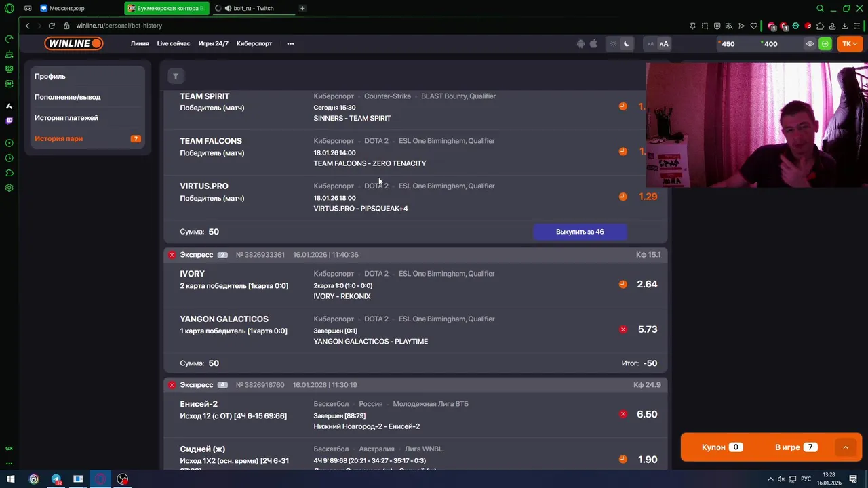Open the Купон tab in the bottom panel
This screenshot has width=868, height=488.
click(721, 447)
